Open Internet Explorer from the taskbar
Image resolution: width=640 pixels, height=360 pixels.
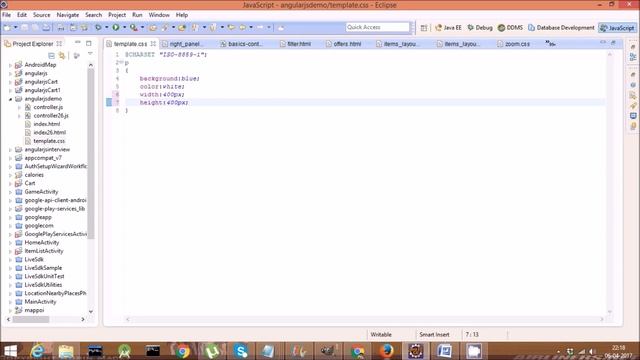point(37,351)
